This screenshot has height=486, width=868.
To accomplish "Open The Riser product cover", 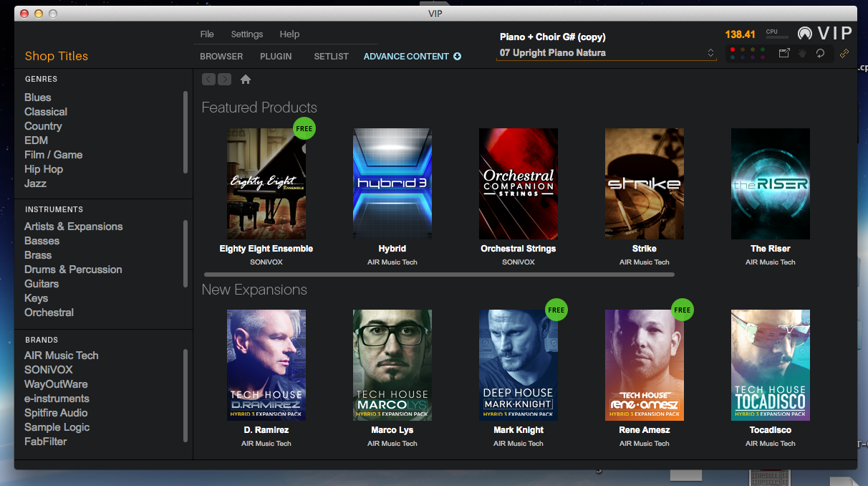I will pyautogui.click(x=771, y=184).
